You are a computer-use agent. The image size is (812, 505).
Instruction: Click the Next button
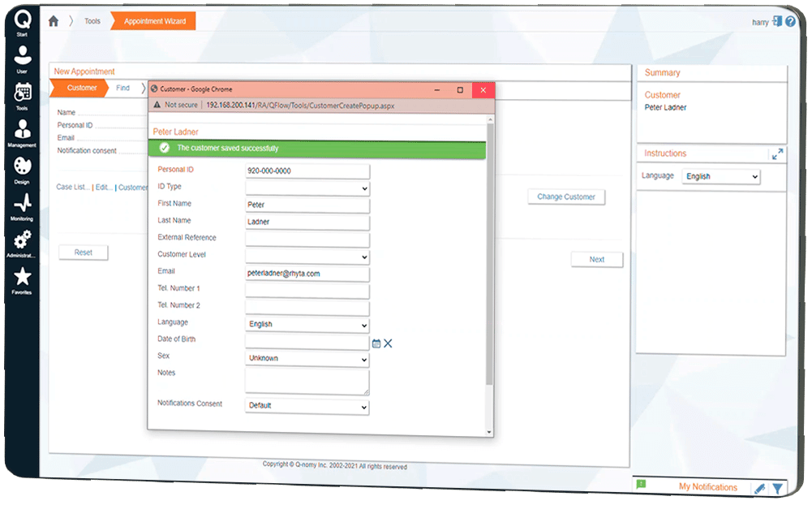(596, 260)
